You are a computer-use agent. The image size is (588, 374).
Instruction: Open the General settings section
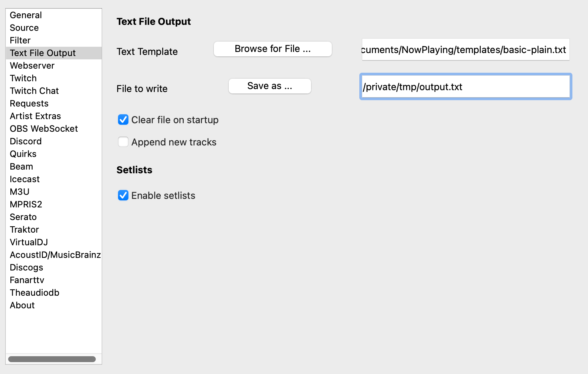tap(26, 15)
